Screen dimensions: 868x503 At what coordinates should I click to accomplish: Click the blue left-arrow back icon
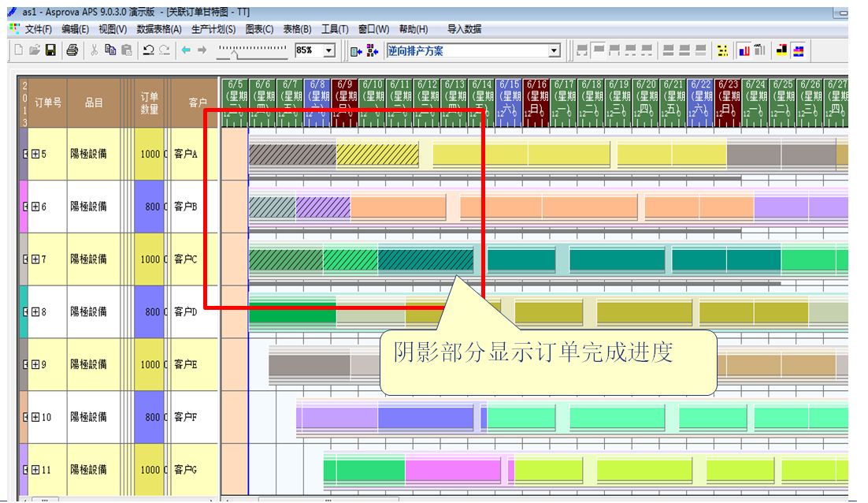[186, 50]
